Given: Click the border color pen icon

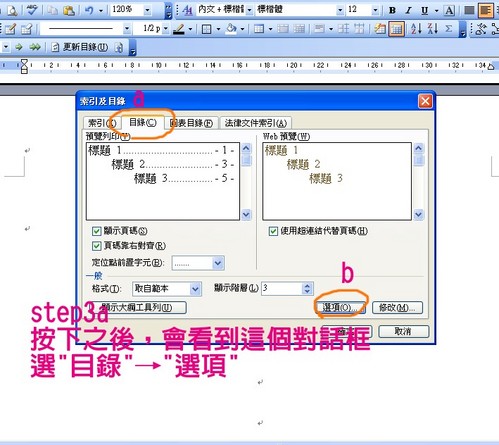Looking at the screenshot, I should 179,29.
